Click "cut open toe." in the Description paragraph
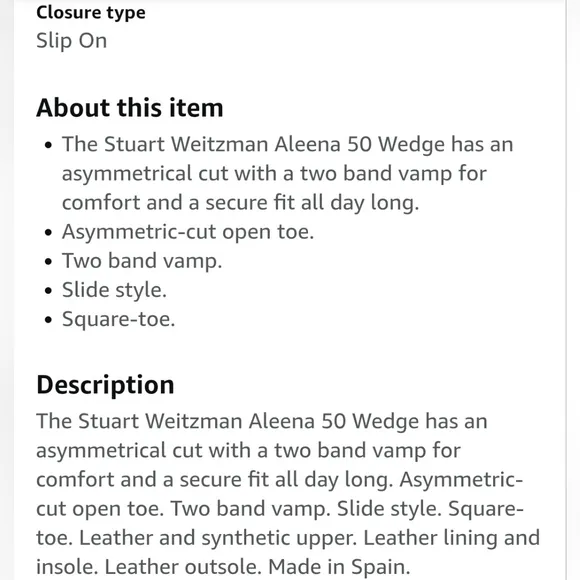Viewport: 580px width, 580px height. 100,509
